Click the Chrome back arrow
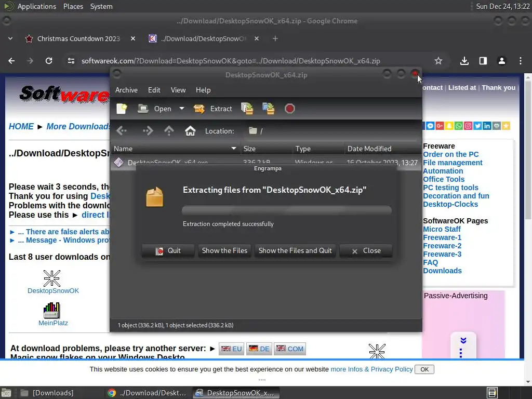 coord(11,61)
